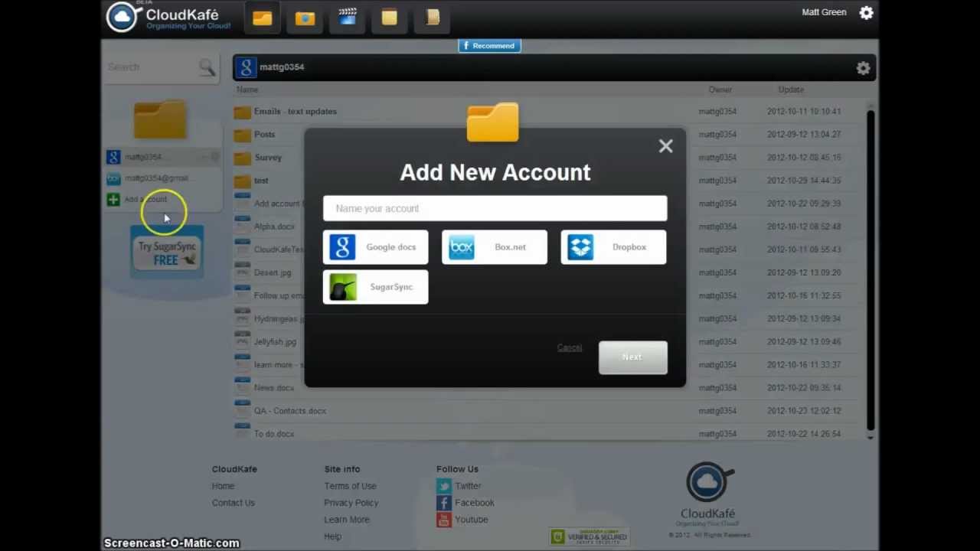Select the Alpha.docx file
This screenshot has height=551, width=980.
274,227
